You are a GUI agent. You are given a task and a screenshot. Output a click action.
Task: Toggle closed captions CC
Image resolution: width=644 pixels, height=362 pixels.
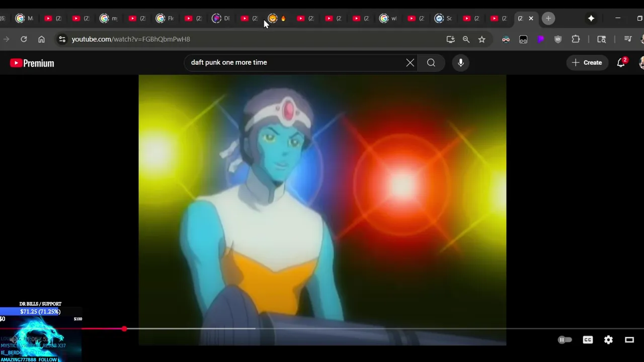pos(588,340)
